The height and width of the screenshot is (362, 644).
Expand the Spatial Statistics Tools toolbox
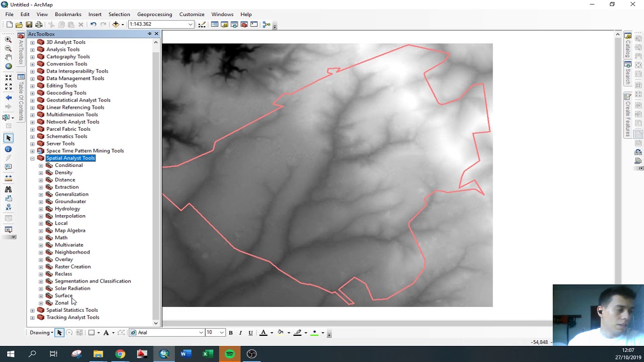point(32,310)
